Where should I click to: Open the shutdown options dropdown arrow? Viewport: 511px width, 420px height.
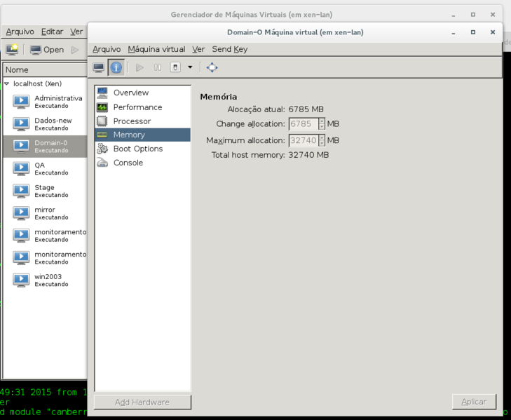[190, 67]
